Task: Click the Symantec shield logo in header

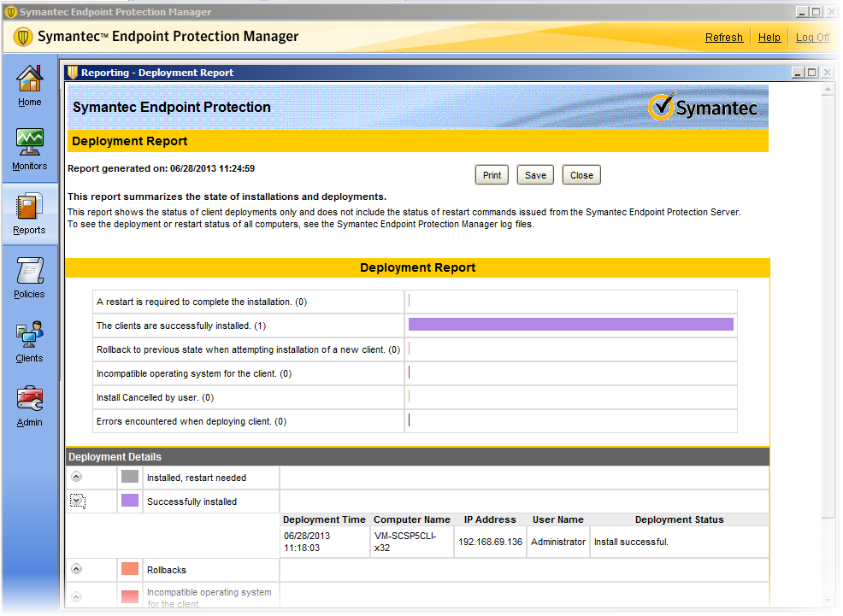Action: tap(22, 37)
